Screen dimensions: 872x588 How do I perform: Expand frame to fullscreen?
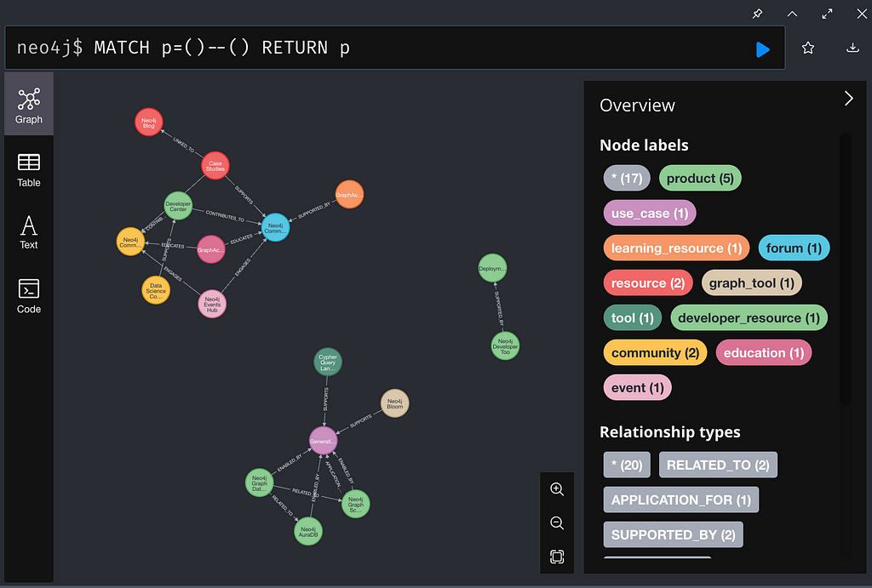(x=828, y=14)
